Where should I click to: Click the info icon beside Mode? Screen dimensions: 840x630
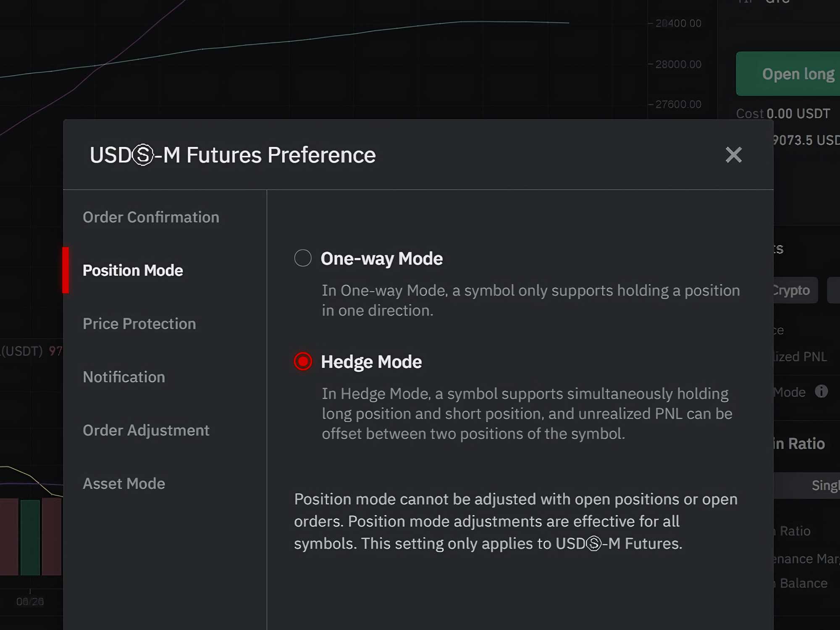pyautogui.click(x=821, y=391)
